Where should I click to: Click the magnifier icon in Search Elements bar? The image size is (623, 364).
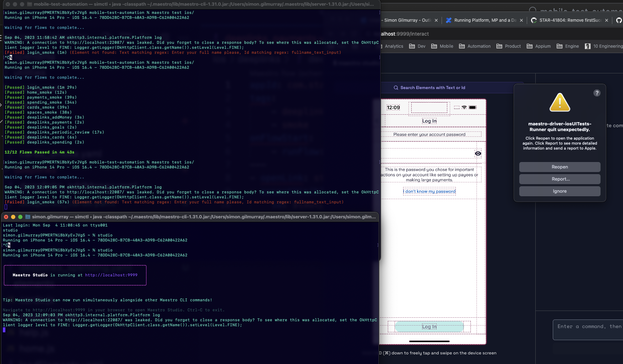pos(396,87)
